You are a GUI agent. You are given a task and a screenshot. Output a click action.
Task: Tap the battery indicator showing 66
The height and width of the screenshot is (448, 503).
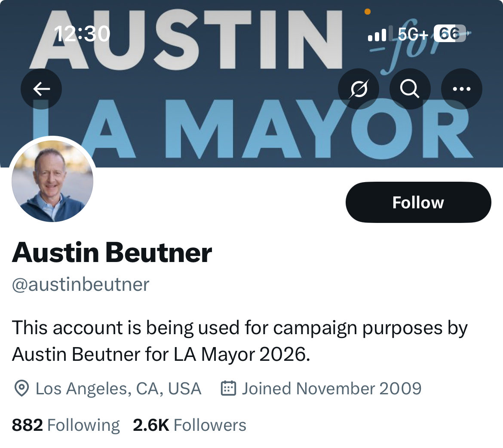[x=450, y=34]
